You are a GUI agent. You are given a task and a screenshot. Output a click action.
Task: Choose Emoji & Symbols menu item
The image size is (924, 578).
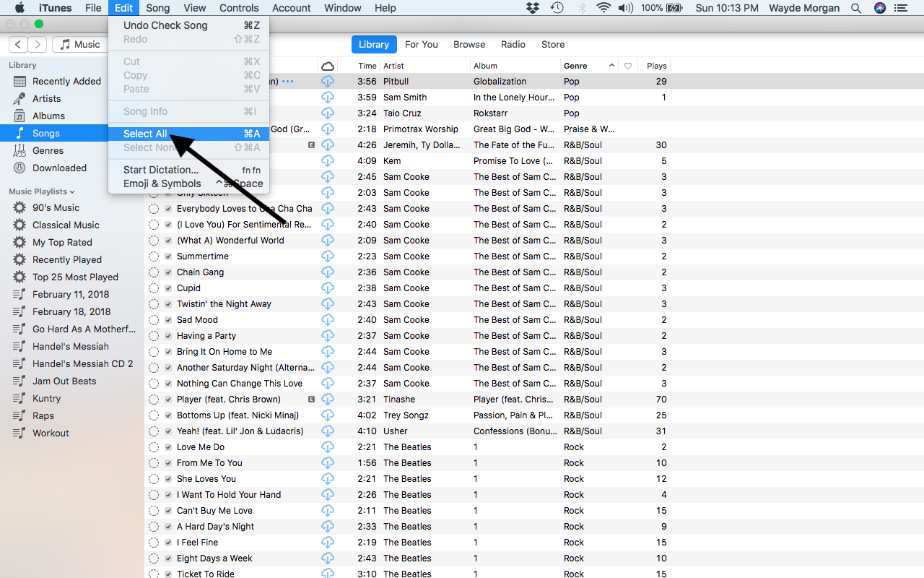(x=189, y=184)
